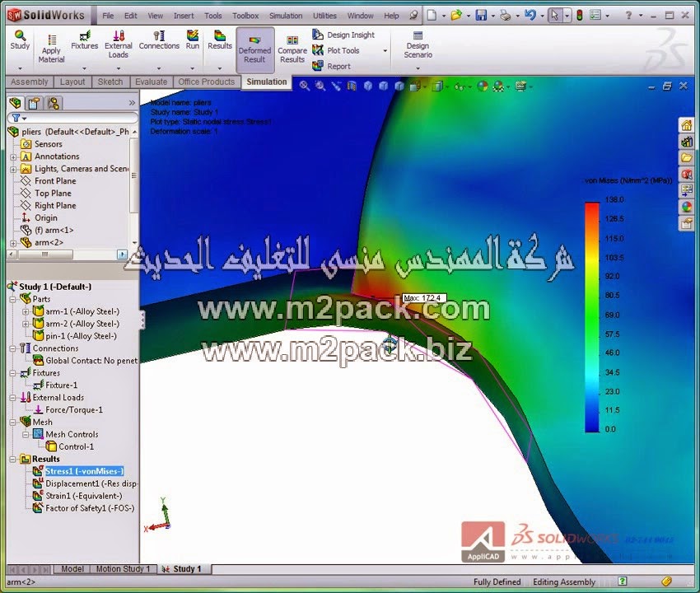
Task: Expand the arm<2> component node
Action: (13, 243)
